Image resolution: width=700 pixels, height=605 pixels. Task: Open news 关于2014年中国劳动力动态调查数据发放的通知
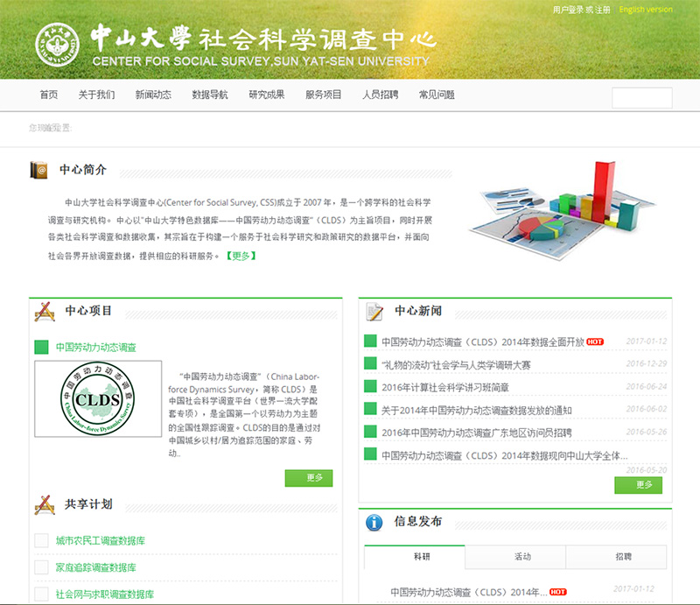(476, 410)
